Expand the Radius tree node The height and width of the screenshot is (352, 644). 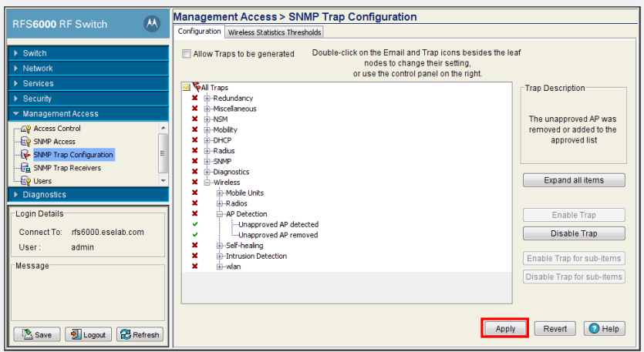click(207, 151)
